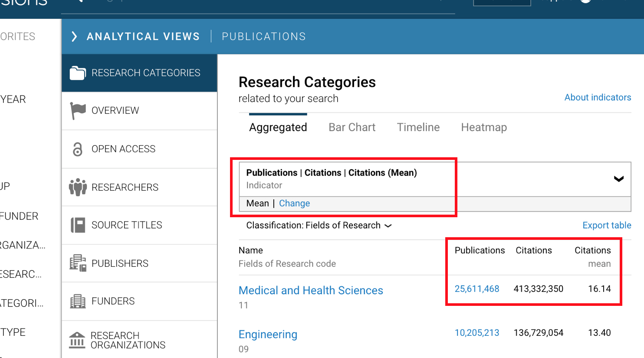This screenshot has width=644, height=358.
Task: Click the Change link next to Mean
Action: [x=294, y=203]
